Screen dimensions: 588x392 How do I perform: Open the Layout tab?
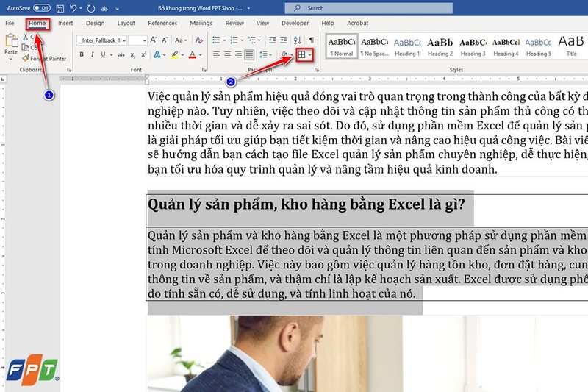point(126,23)
